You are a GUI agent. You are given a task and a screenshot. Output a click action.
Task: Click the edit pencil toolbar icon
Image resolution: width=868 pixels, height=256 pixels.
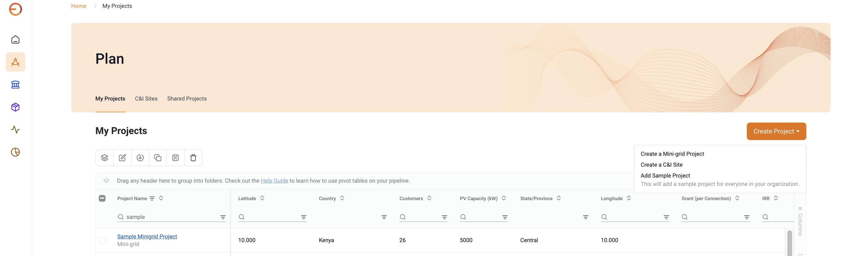[122, 158]
